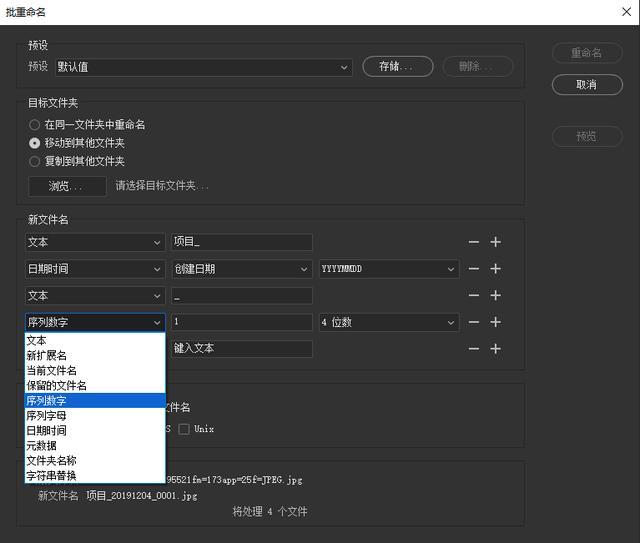The height and width of the screenshot is (543, 640).
Task: Focus the underscore text field
Action: coord(242,296)
